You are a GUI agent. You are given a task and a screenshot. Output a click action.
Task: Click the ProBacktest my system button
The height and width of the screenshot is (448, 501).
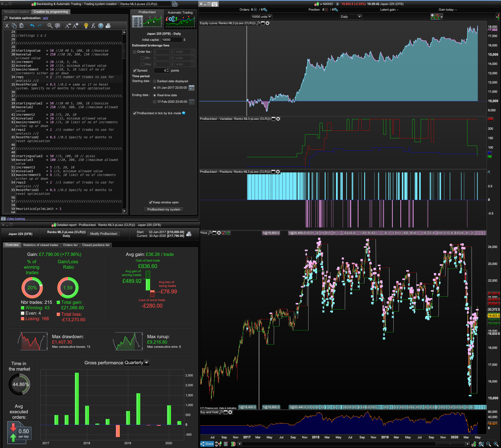click(x=164, y=209)
